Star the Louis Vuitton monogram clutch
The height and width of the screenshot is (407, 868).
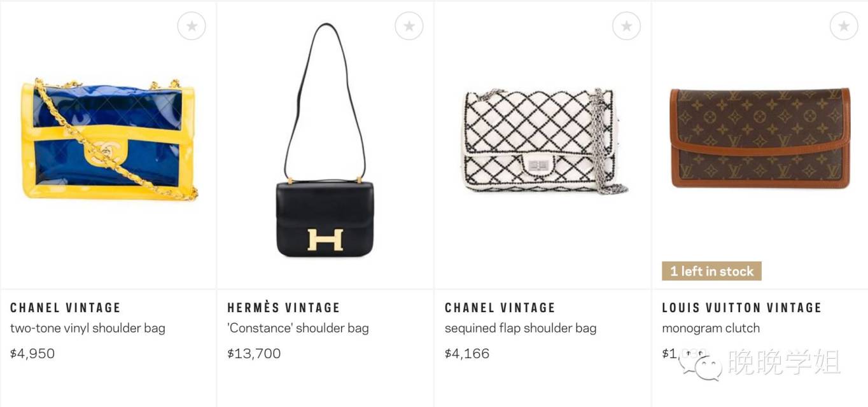844,26
